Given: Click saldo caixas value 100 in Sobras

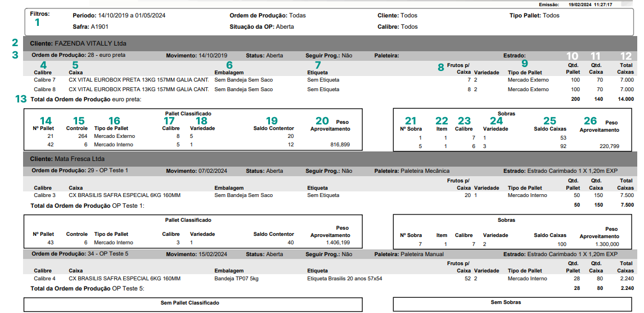Looking at the screenshot, I should click(x=561, y=244).
